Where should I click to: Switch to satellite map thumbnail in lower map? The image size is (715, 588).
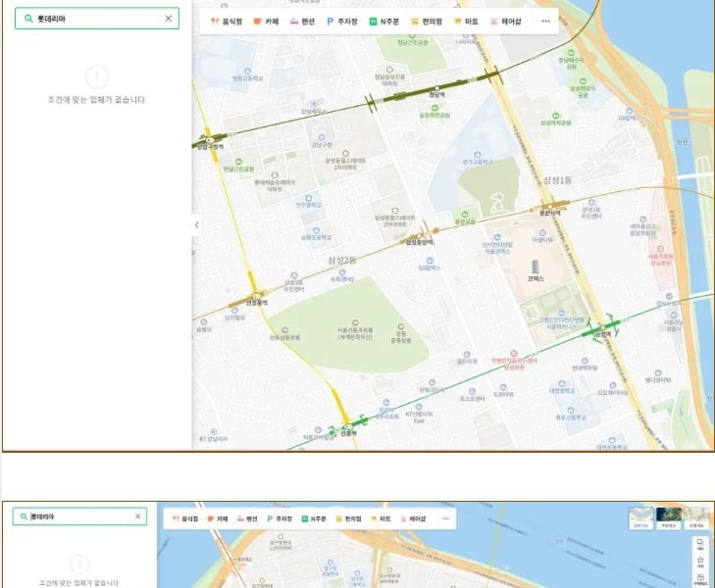point(669,516)
